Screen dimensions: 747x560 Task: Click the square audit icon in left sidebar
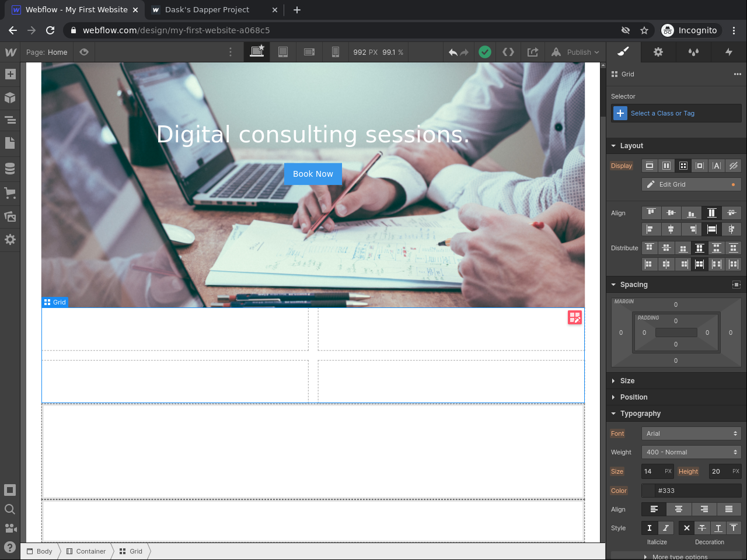[10, 490]
